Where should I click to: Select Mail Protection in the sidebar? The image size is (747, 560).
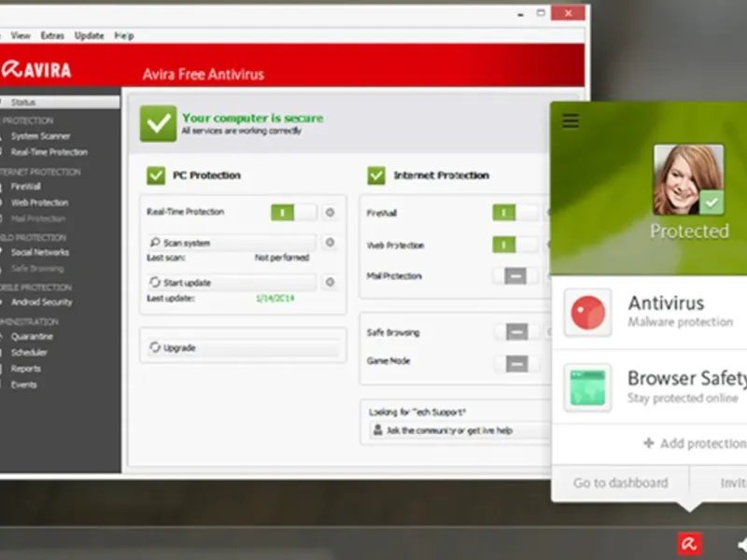click(38, 219)
